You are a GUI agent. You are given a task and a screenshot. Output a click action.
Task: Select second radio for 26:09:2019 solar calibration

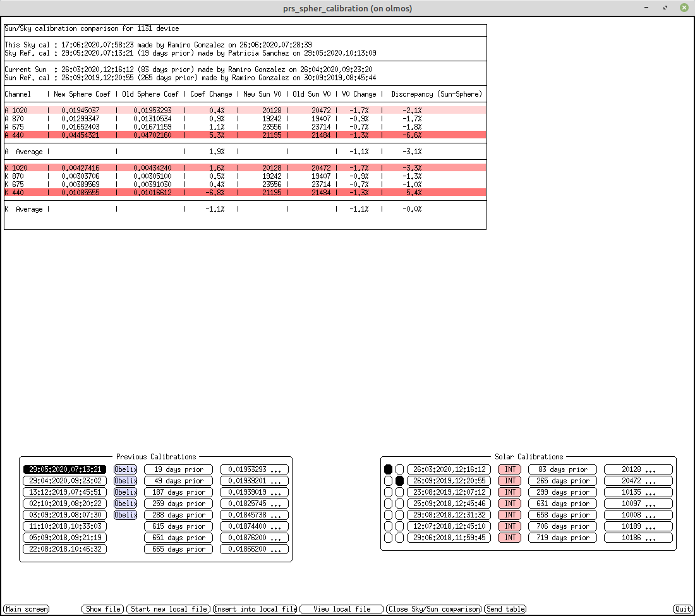(x=399, y=481)
